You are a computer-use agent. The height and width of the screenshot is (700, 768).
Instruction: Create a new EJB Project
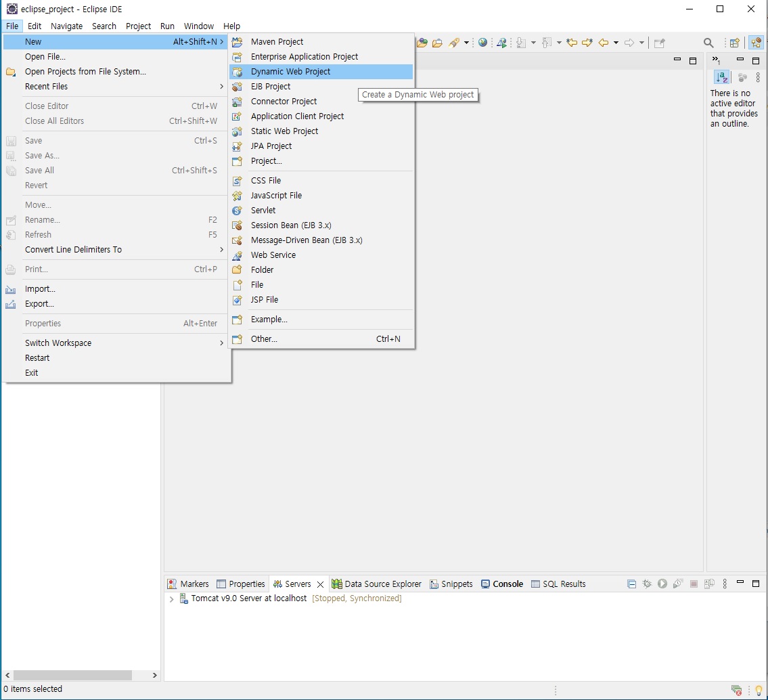coord(321,86)
